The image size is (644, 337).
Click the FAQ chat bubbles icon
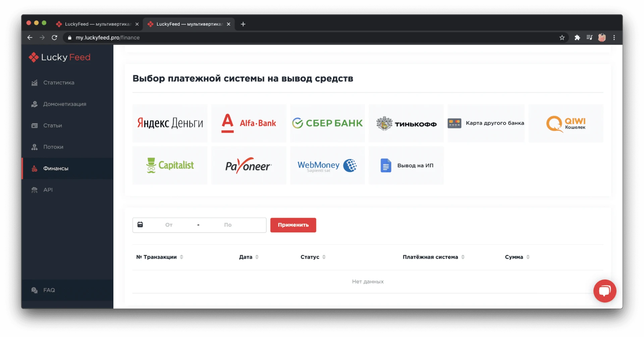[34, 290]
